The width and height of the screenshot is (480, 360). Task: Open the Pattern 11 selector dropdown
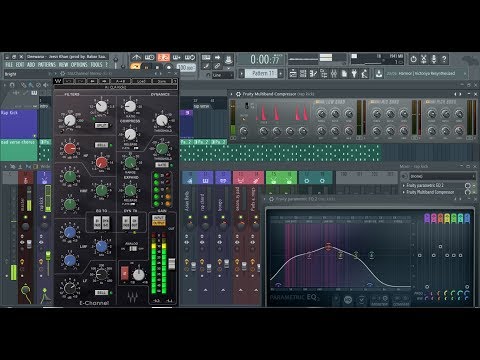pos(261,73)
